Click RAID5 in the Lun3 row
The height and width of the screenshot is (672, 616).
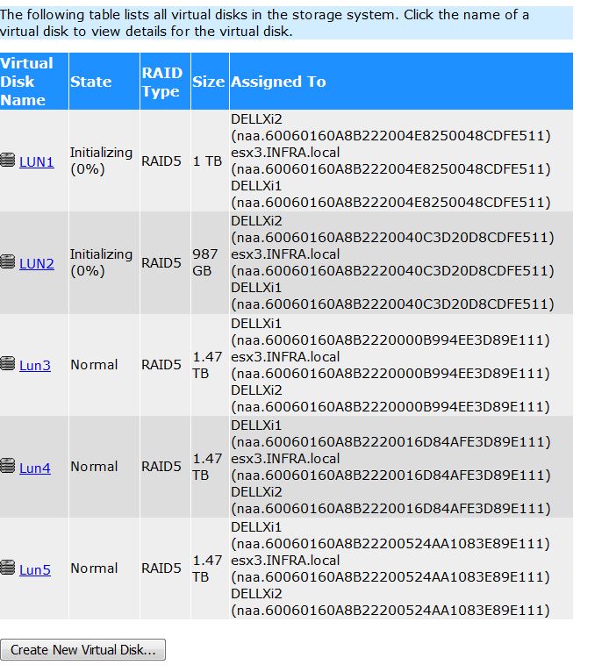[161, 365]
